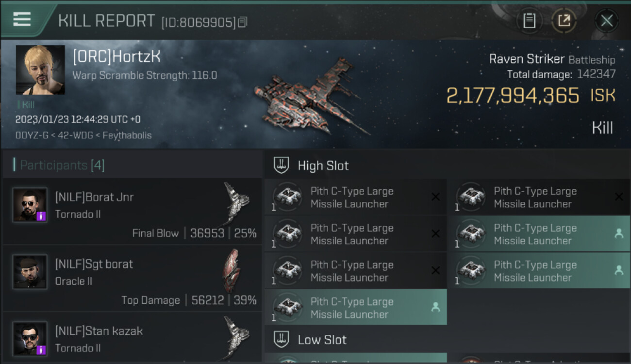Viewport: 631px width, 364px height.
Task: Click the clipboard icon in header
Action: [529, 20]
